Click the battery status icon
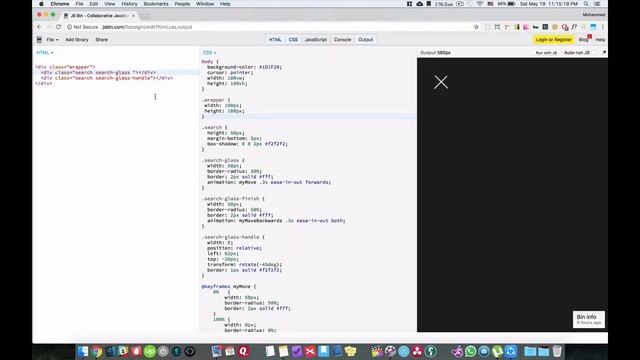640x360 pixels. coord(511,4)
